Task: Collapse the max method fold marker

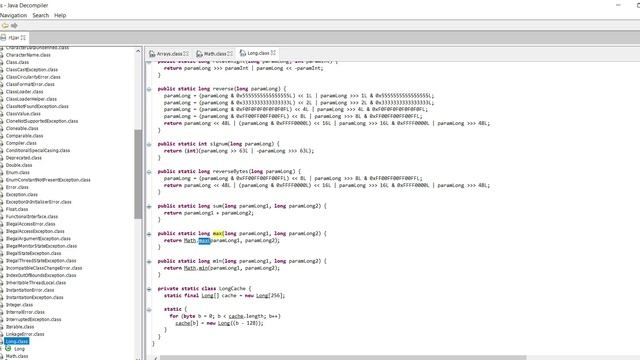Action: point(149,234)
